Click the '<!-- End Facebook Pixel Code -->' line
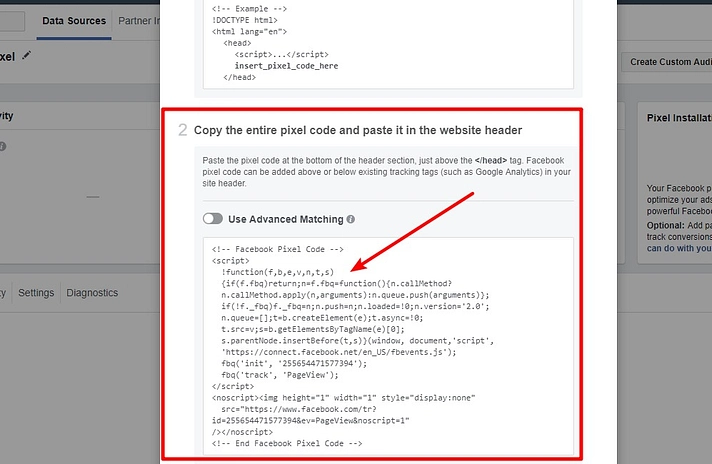 pos(287,444)
